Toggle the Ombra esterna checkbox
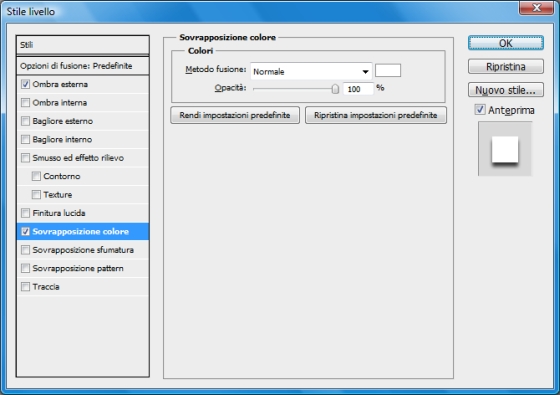560x395 pixels. click(25, 84)
